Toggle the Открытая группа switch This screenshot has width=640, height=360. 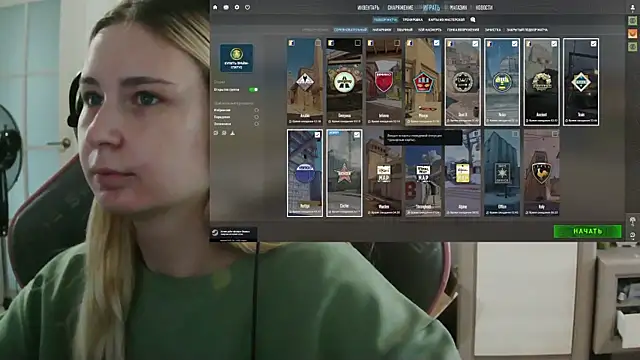[253, 89]
